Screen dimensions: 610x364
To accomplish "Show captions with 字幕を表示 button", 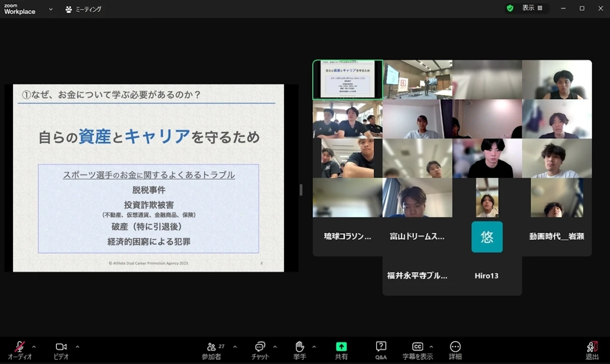I will (417, 350).
